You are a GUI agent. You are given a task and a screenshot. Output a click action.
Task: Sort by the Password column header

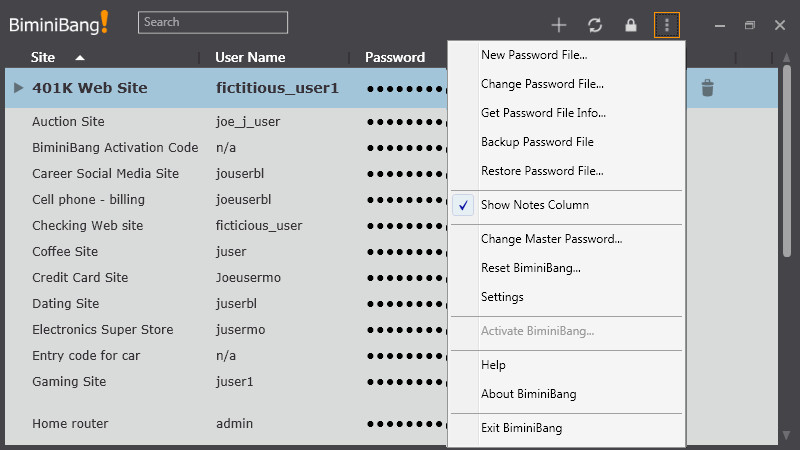pyautogui.click(x=395, y=57)
